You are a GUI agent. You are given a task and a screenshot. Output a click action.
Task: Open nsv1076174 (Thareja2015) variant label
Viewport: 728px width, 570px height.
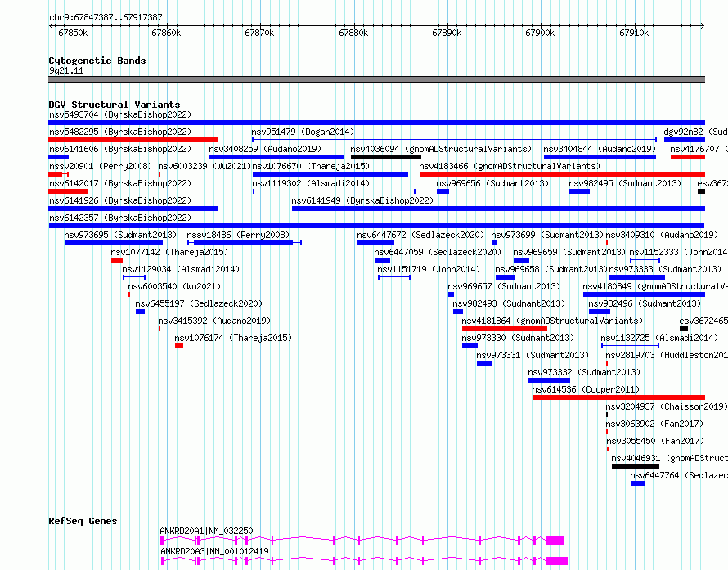tap(234, 338)
